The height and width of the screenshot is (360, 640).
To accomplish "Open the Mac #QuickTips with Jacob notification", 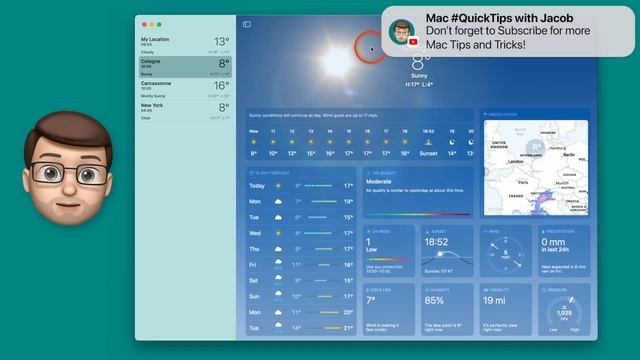I will [508, 31].
